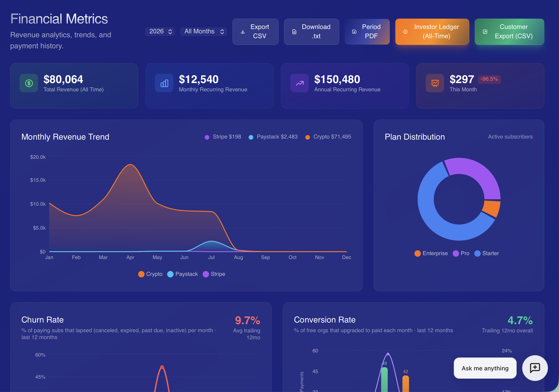This screenshot has width=559, height=392.
Task: Click the checkmark icon in Investor Ledger
Action: coord(405,32)
